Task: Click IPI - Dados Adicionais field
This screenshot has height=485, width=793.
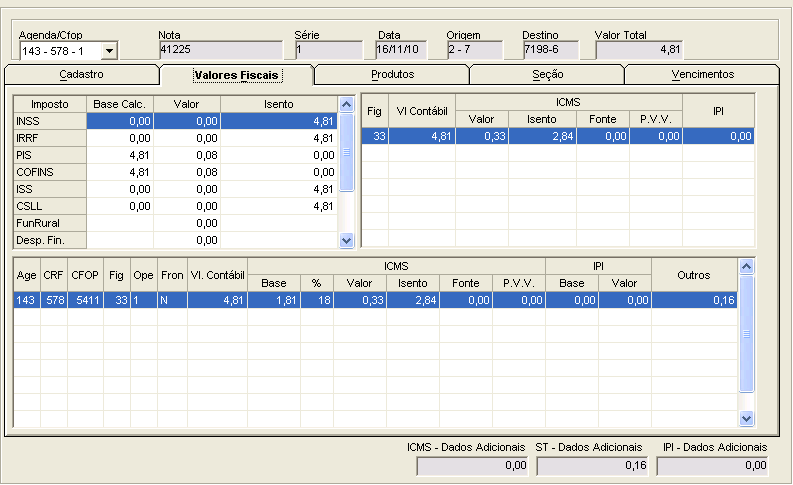Action: coord(712,466)
